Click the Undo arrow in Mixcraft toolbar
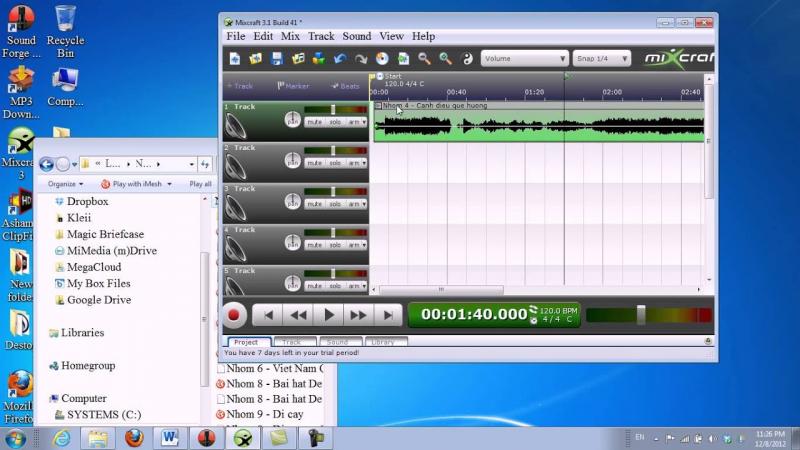 pos(341,59)
